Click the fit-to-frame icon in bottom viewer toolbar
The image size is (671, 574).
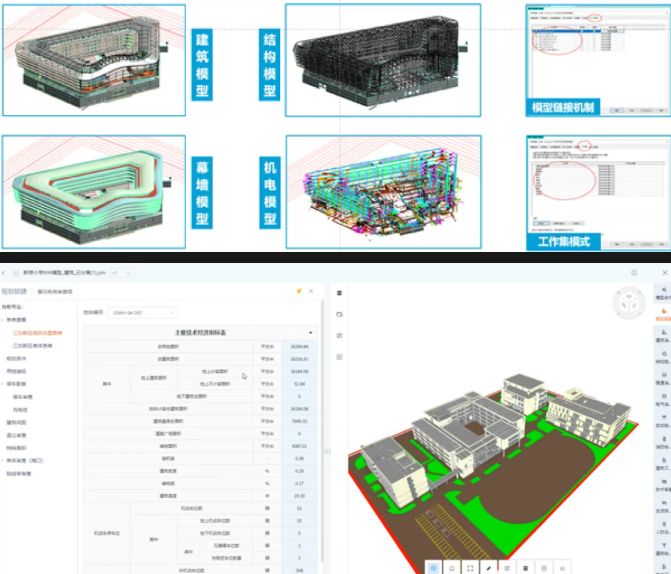[471, 567]
